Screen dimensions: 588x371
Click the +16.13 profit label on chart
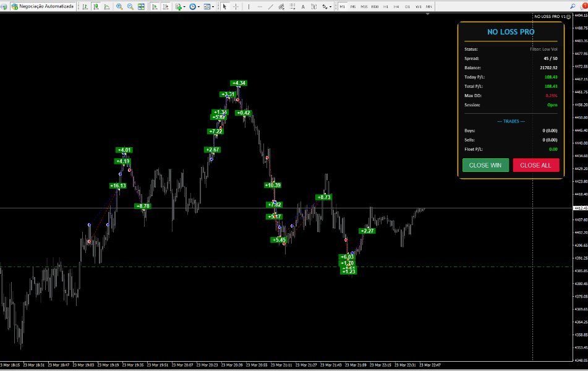click(x=118, y=185)
